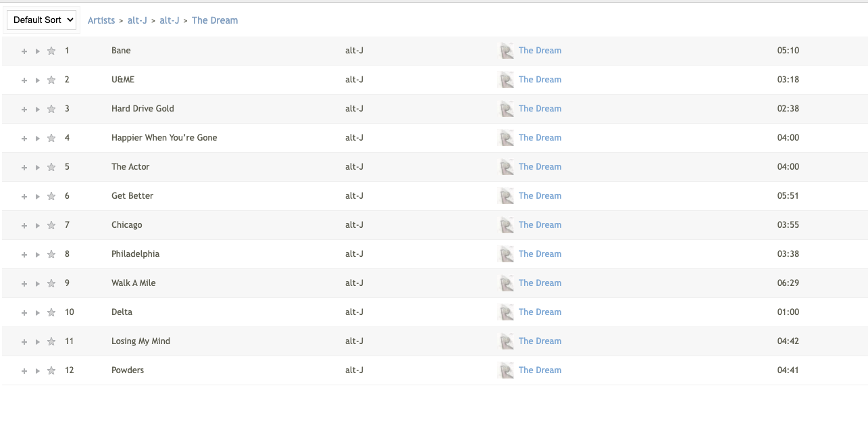Select the track title Bane
This screenshot has width=868, height=438.
pyautogui.click(x=121, y=51)
